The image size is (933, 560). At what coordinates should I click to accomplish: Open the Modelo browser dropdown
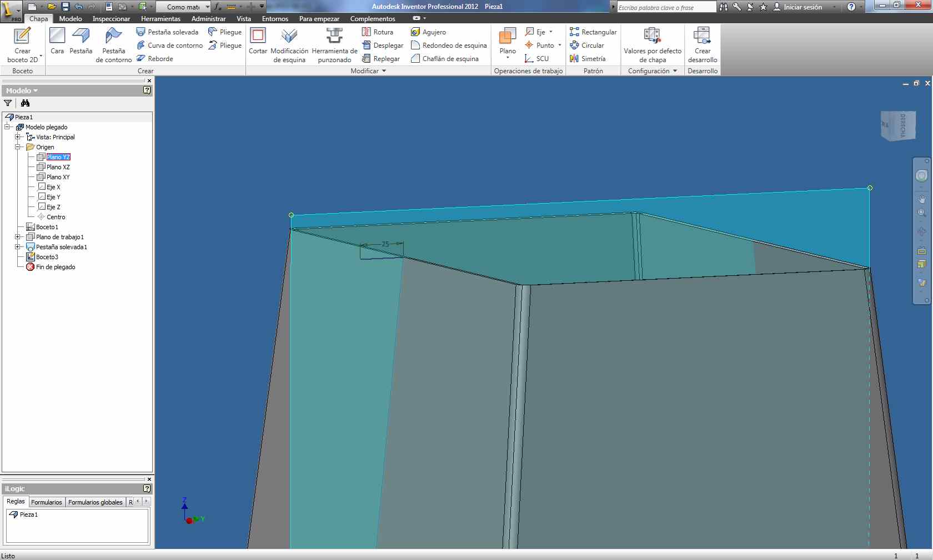pos(22,90)
